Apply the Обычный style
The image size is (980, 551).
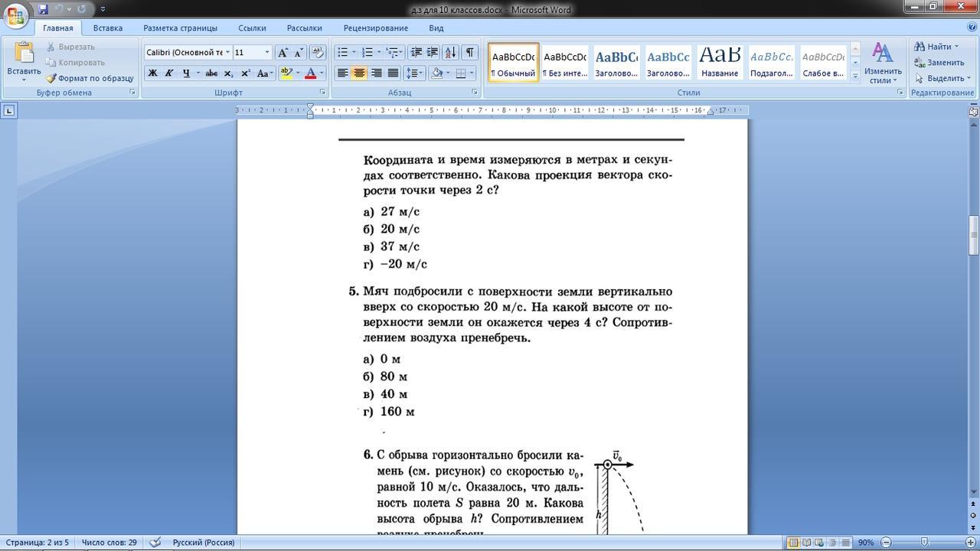click(513, 63)
